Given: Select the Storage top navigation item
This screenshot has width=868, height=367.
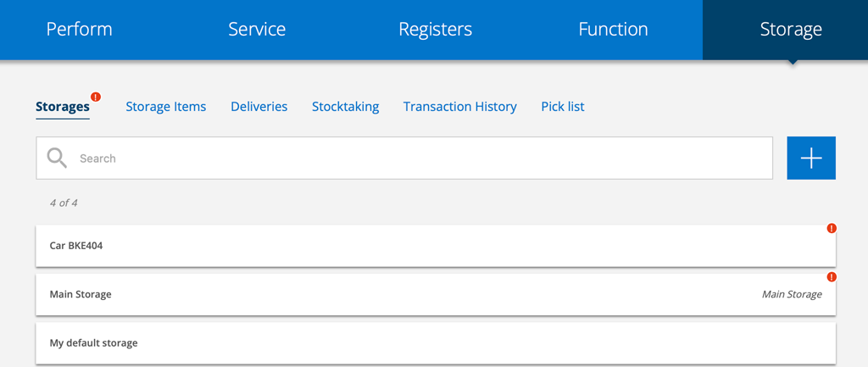Looking at the screenshot, I should (790, 30).
